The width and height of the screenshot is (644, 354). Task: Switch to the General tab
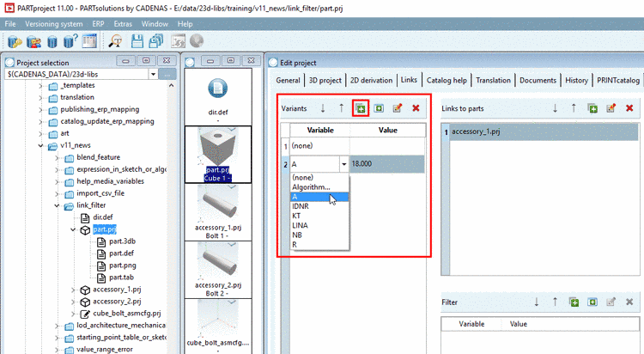tap(288, 80)
